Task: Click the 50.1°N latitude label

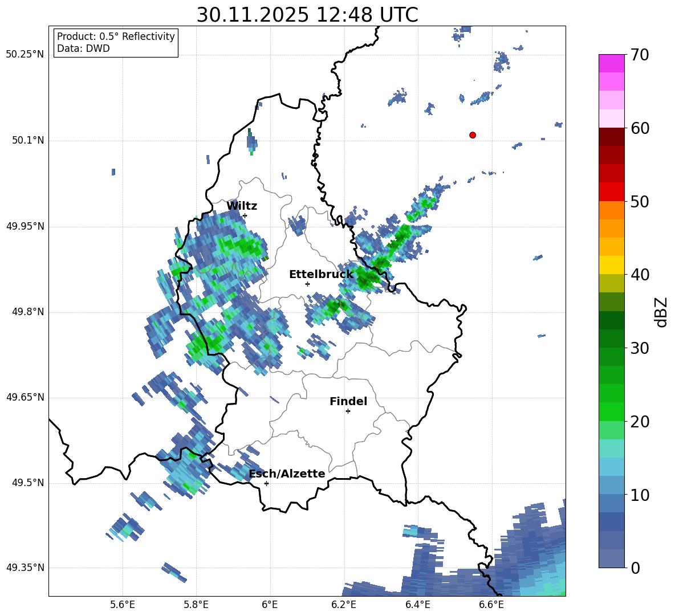Action: (x=28, y=141)
